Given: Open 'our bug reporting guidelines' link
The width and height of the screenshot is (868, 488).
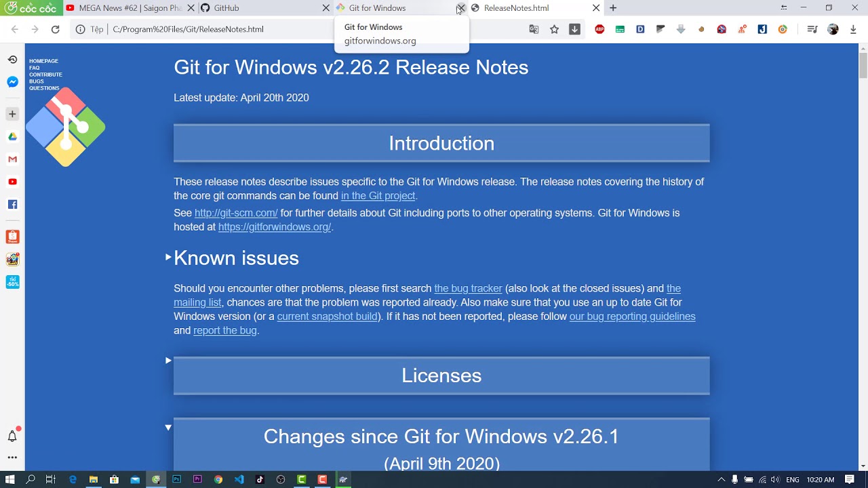Looking at the screenshot, I should coord(632,317).
